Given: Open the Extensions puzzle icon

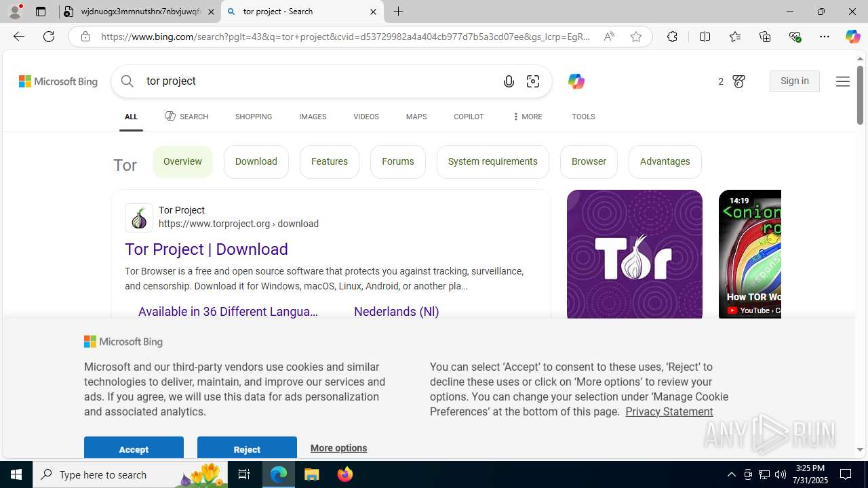Looking at the screenshot, I should click(x=672, y=37).
